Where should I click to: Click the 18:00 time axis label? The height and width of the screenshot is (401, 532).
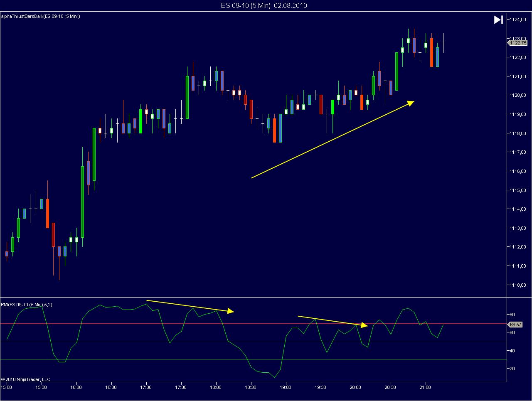(215, 387)
